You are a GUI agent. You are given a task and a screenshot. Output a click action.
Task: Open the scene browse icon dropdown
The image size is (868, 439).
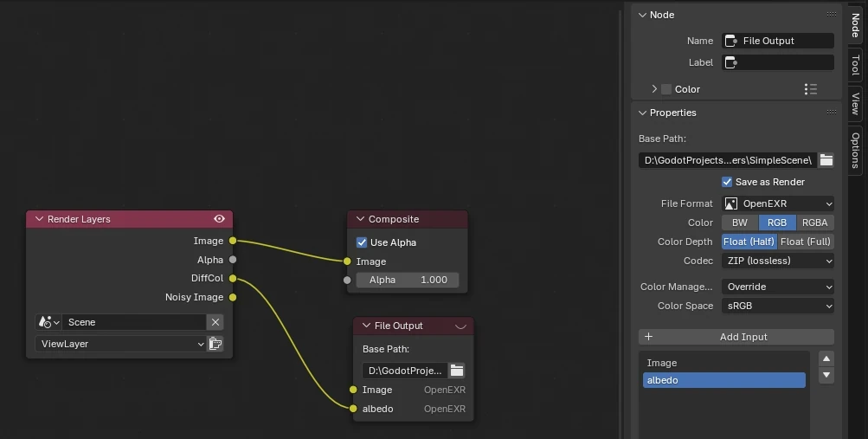point(48,321)
